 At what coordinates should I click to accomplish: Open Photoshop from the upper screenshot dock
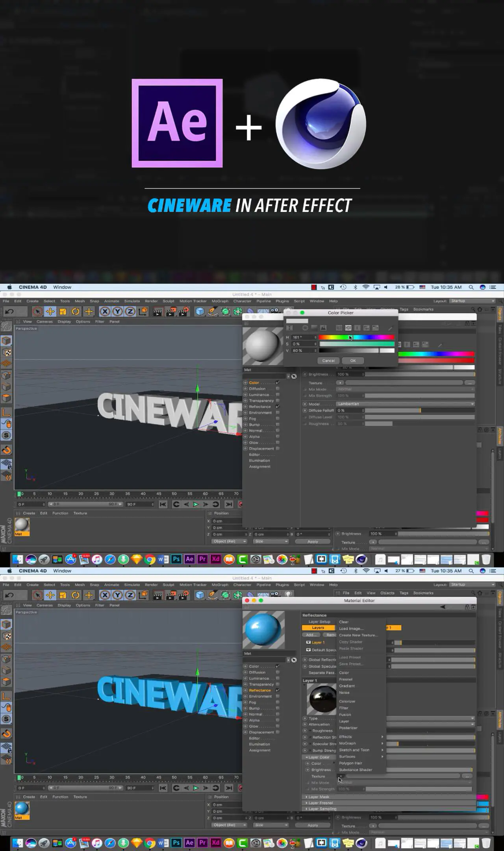pos(176,559)
